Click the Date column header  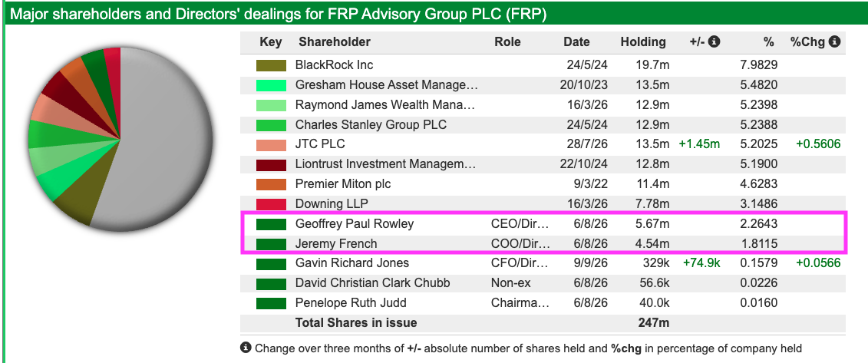tap(576, 42)
